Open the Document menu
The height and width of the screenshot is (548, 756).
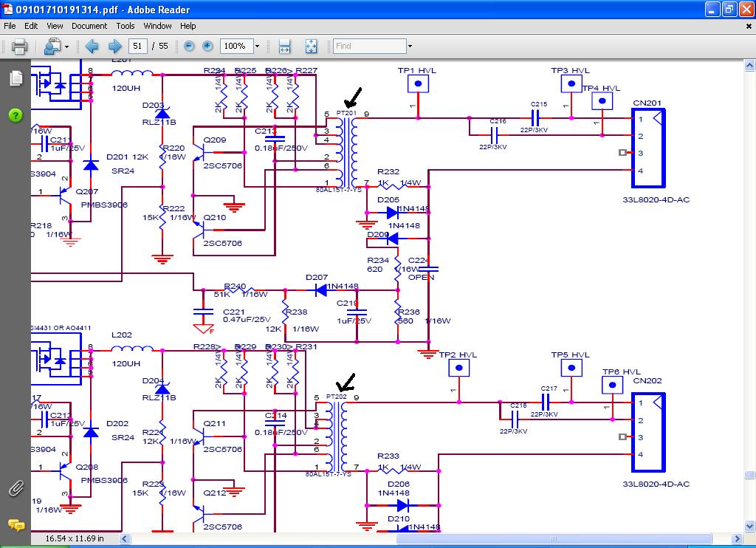point(89,26)
